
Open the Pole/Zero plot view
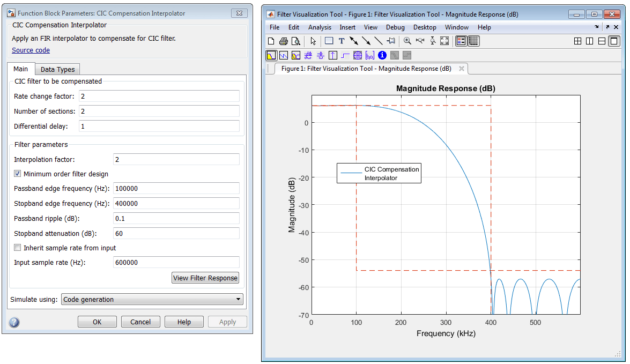pyautogui.click(x=357, y=55)
